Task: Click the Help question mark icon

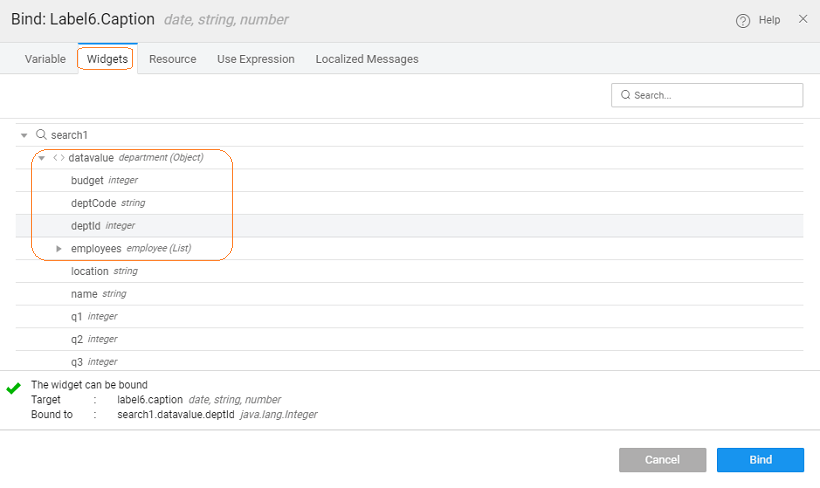Action: (x=743, y=21)
